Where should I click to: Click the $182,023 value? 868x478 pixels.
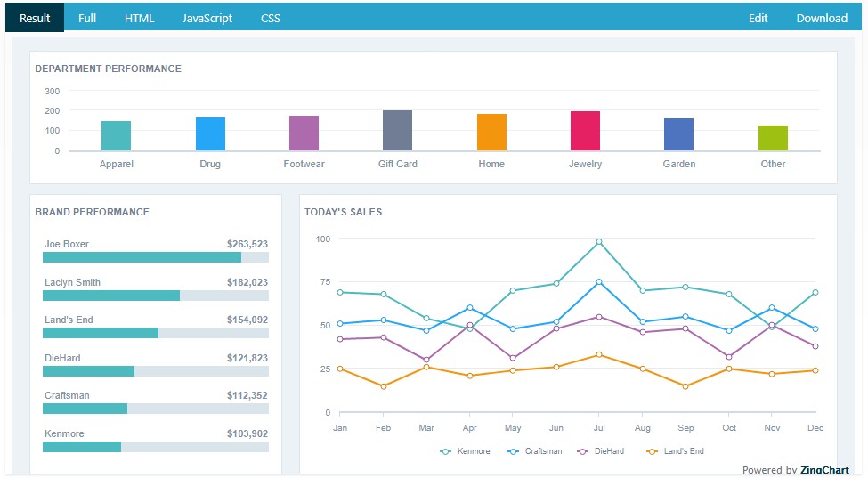247,282
